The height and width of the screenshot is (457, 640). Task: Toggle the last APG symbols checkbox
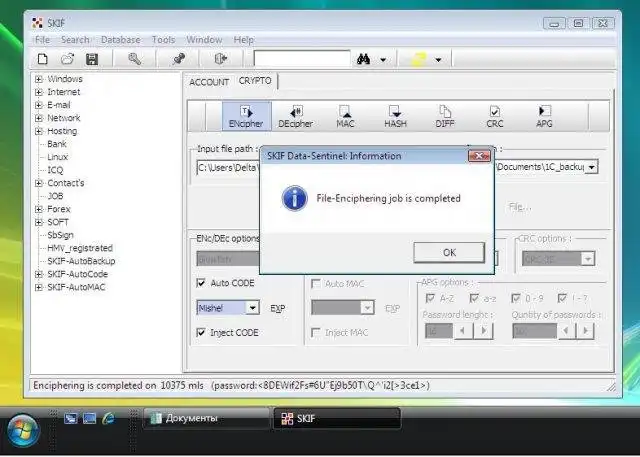point(562,298)
